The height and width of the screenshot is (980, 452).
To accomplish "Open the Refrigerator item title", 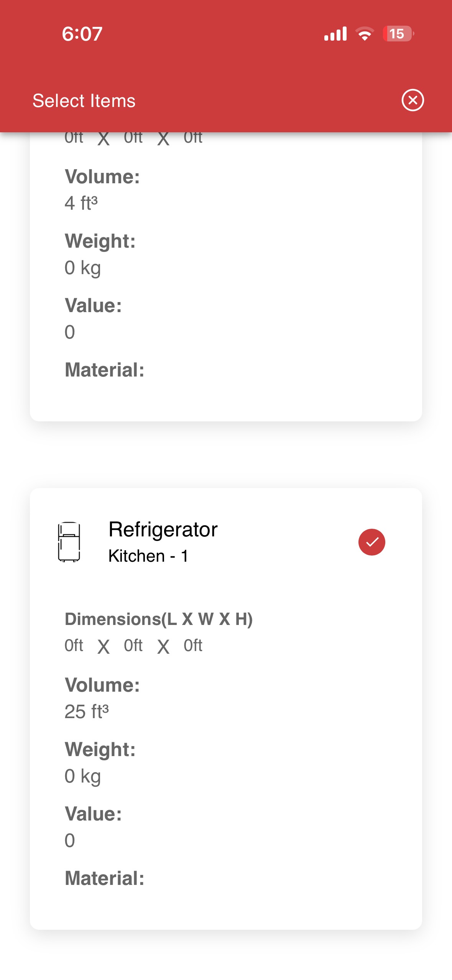I will pyautogui.click(x=163, y=529).
